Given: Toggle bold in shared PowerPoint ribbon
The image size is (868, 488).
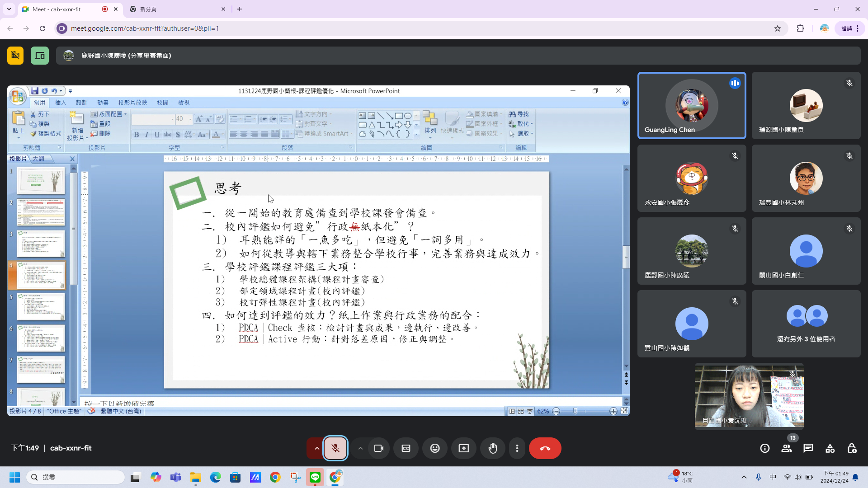Looking at the screenshot, I should (x=137, y=134).
